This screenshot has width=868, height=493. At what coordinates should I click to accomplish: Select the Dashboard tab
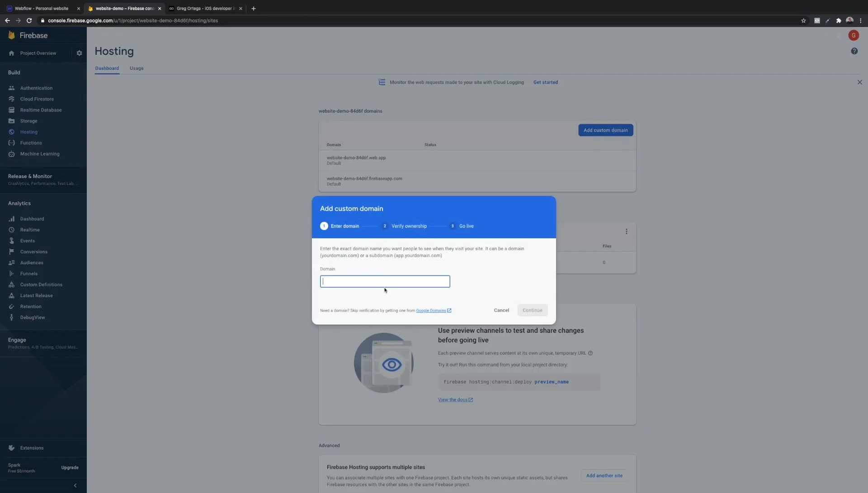click(x=107, y=68)
